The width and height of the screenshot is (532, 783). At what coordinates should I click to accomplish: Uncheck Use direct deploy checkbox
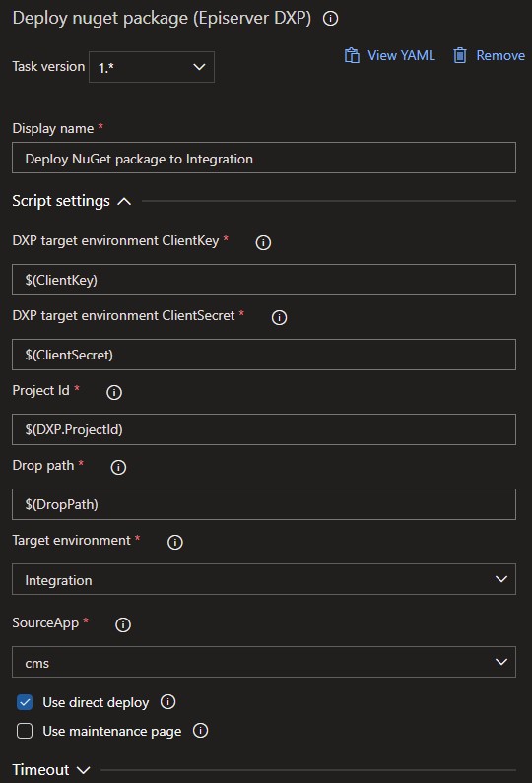coord(25,702)
